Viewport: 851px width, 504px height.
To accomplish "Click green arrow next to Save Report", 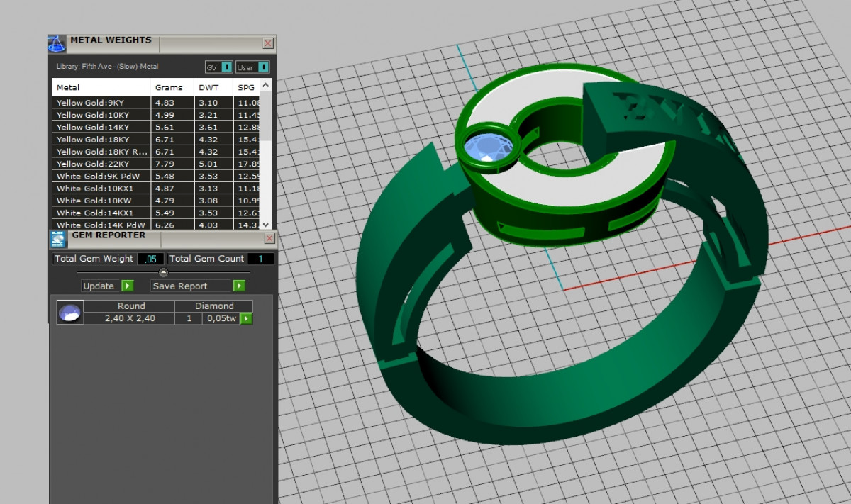I will 239,286.
